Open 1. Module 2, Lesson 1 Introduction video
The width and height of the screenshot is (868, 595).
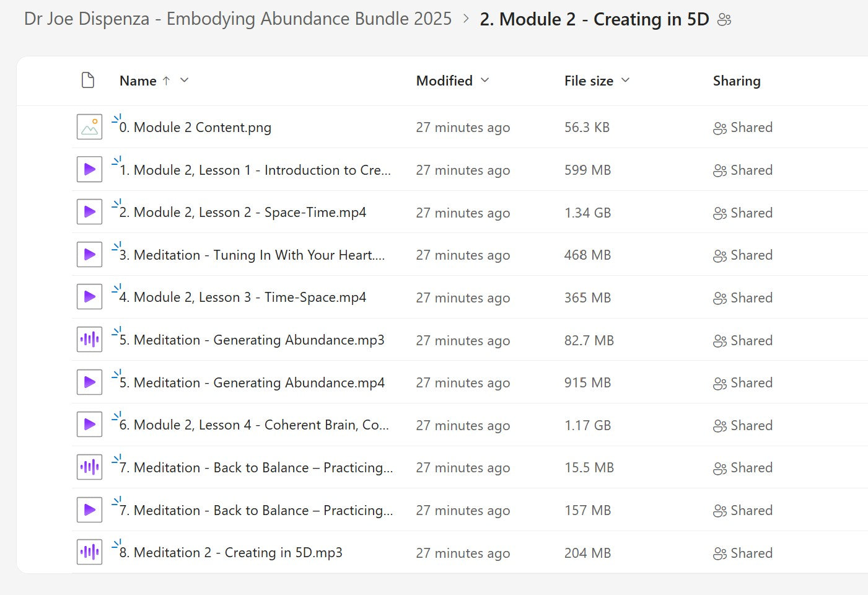(255, 170)
